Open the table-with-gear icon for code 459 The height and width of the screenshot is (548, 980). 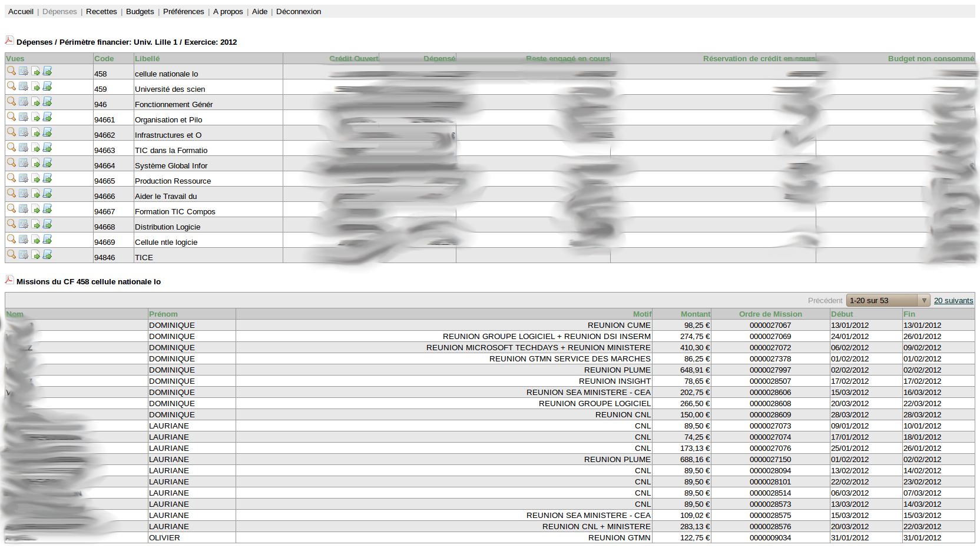pyautogui.click(x=24, y=87)
